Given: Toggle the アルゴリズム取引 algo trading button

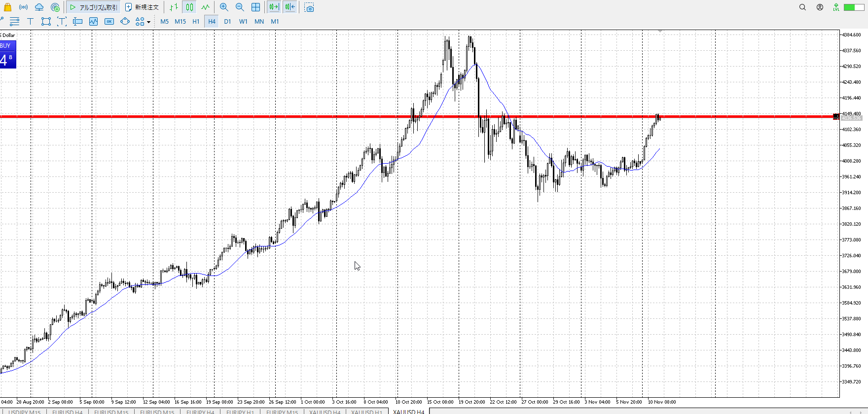Looking at the screenshot, I should coord(93,7).
